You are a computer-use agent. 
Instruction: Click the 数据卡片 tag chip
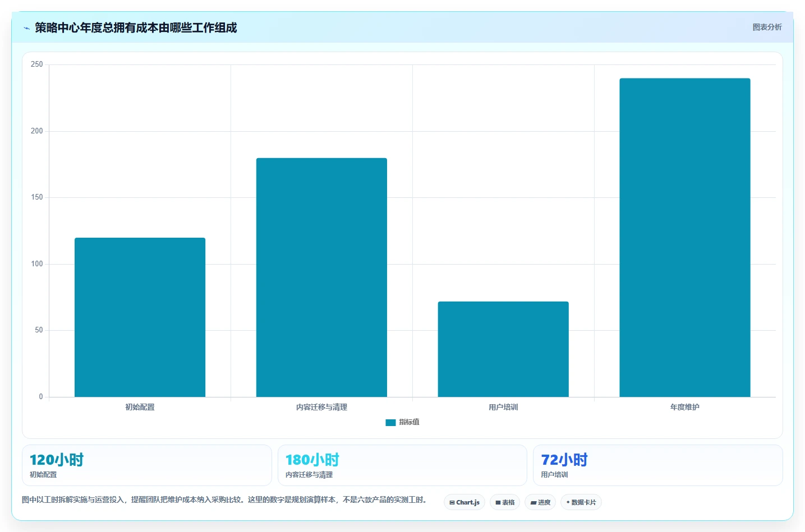(x=581, y=502)
